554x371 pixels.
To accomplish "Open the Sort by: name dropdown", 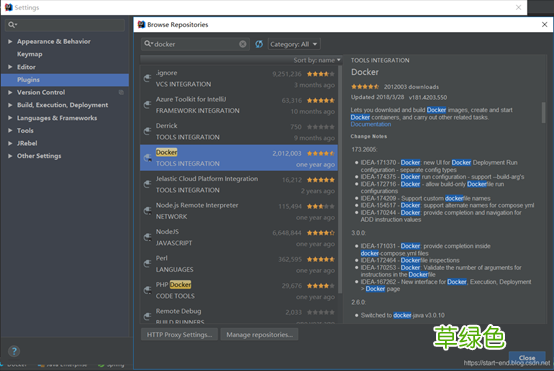I will [x=317, y=60].
